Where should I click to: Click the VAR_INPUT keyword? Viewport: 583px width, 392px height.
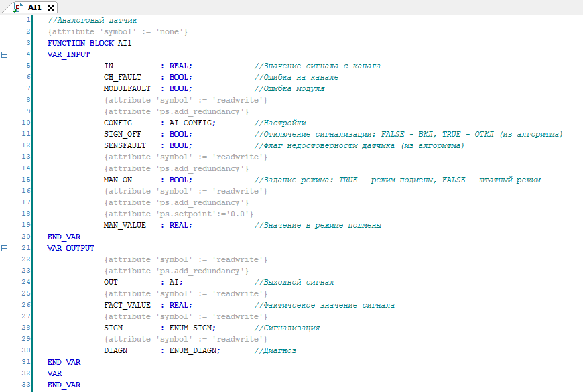point(68,54)
